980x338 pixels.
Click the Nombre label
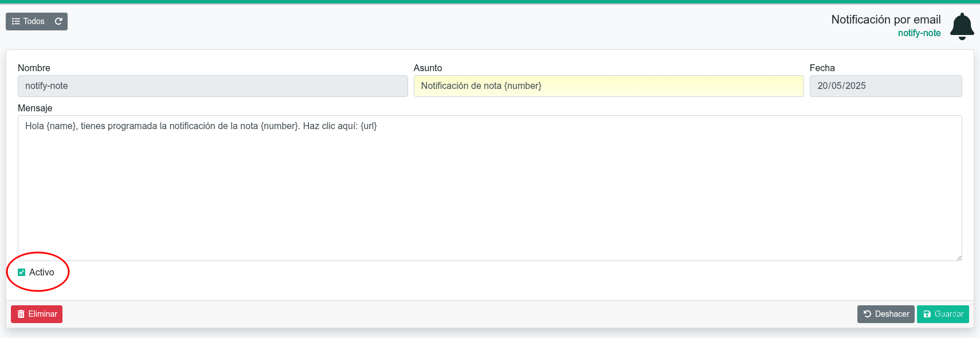tap(34, 68)
